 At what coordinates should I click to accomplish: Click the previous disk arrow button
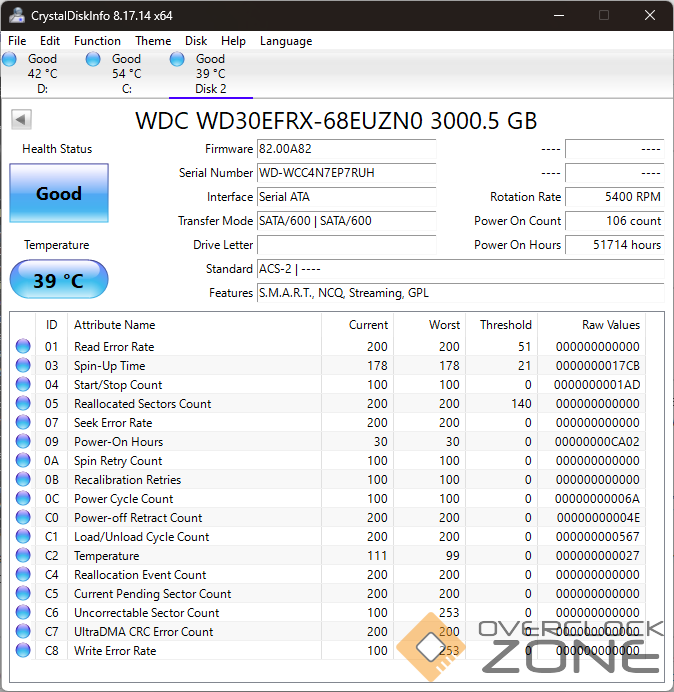click(x=20, y=120)
